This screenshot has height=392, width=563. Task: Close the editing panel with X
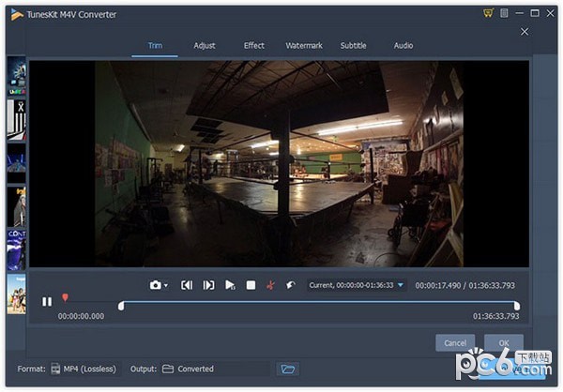525,32
